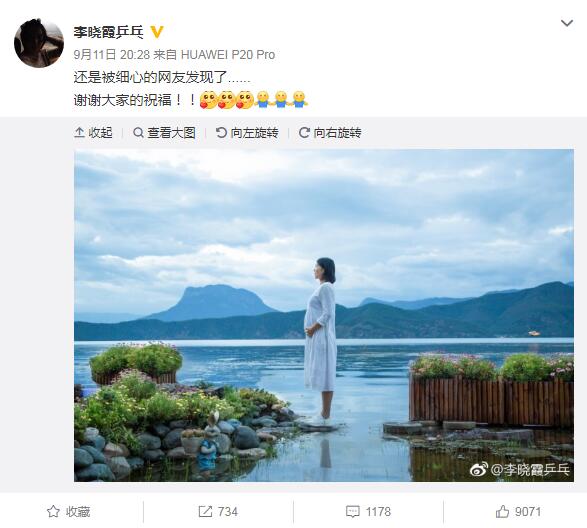Viewport: 587px width, 528px height.
Task: View large image via 查看大图 text
Action: click(171, 133)
